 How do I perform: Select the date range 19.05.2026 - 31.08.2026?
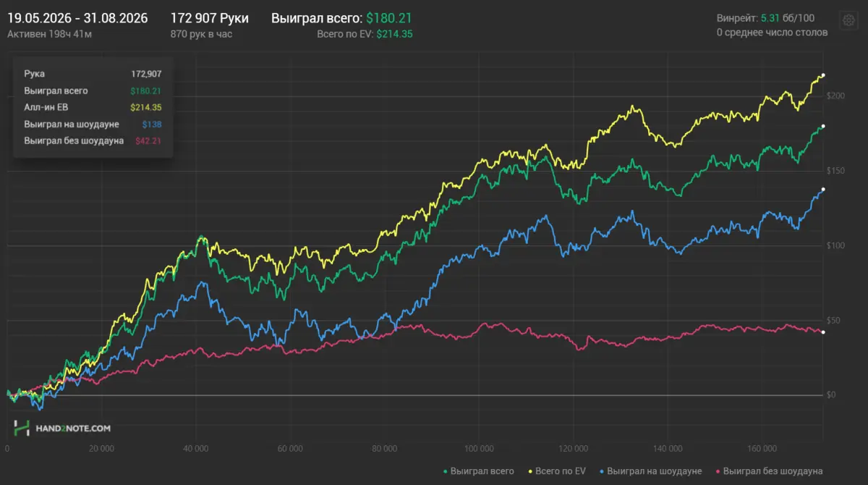pyautogui.click(x=77, y=18)
